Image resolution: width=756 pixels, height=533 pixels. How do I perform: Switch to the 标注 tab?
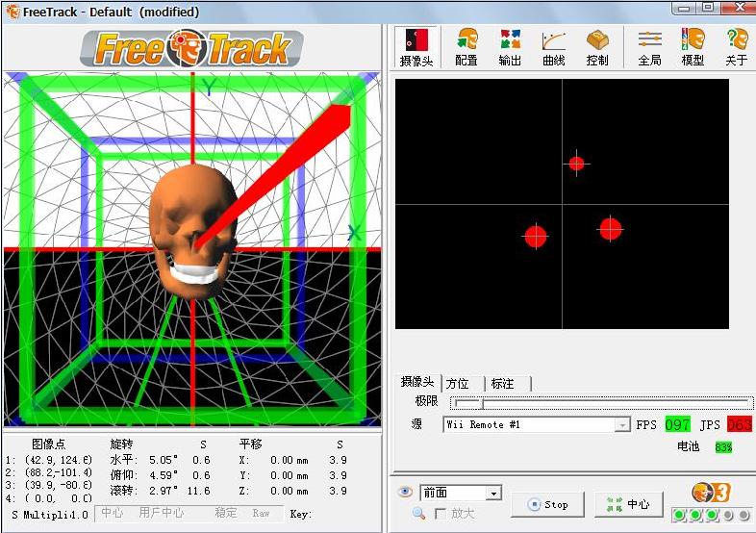502,384
